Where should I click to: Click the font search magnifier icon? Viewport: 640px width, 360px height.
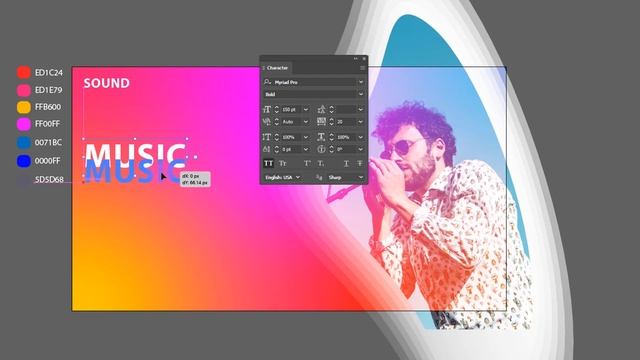click(x=267, y=82)
